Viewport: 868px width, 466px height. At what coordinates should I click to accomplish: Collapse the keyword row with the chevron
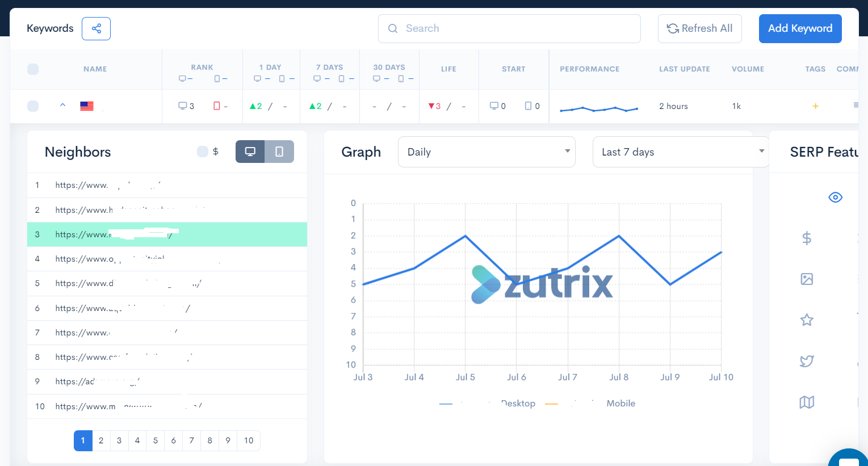(x=63, y=106)
